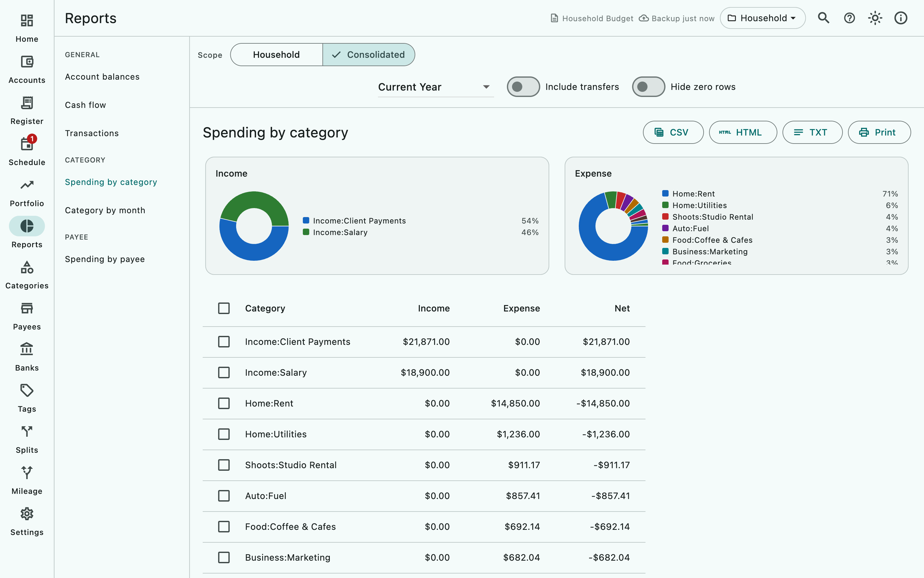The width and height of the screenshot is (924, 578).
Task: Open the Banks icon
Action: (x=27, y=349)
